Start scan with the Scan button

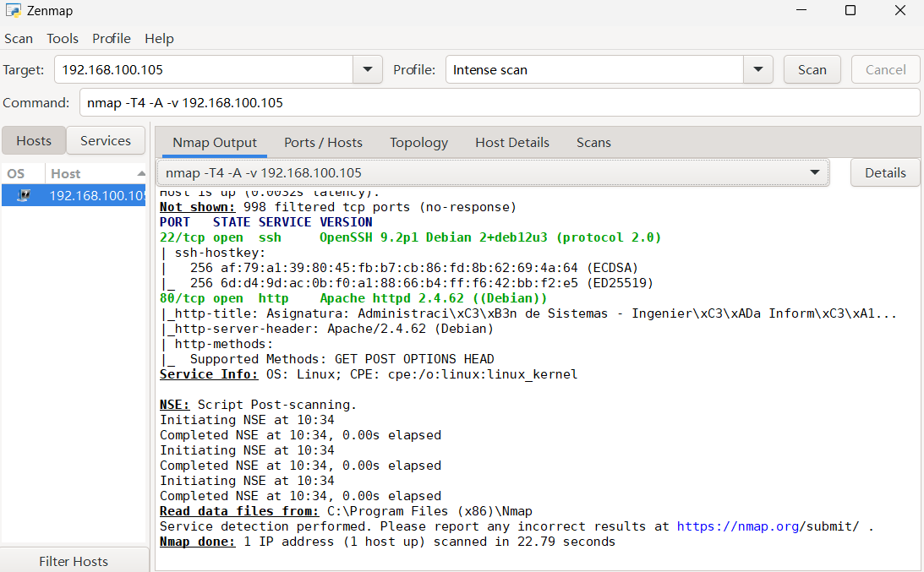(812, 69)
